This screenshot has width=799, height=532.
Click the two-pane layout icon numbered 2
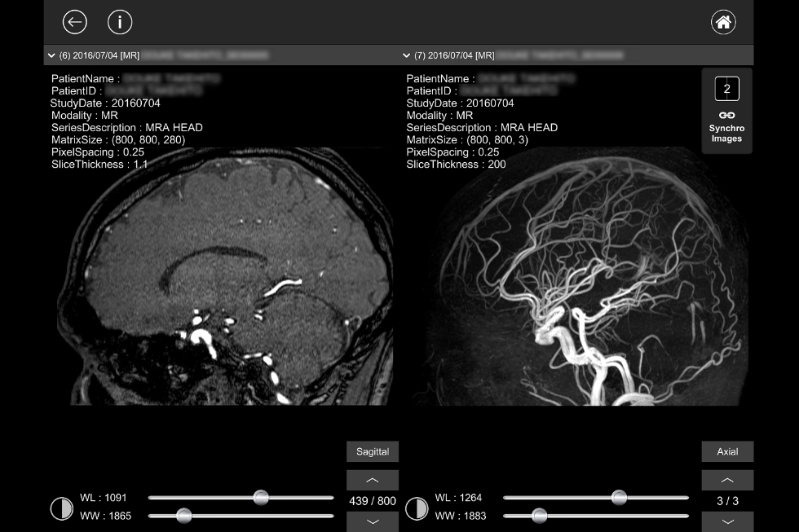[x=726, y=88]
